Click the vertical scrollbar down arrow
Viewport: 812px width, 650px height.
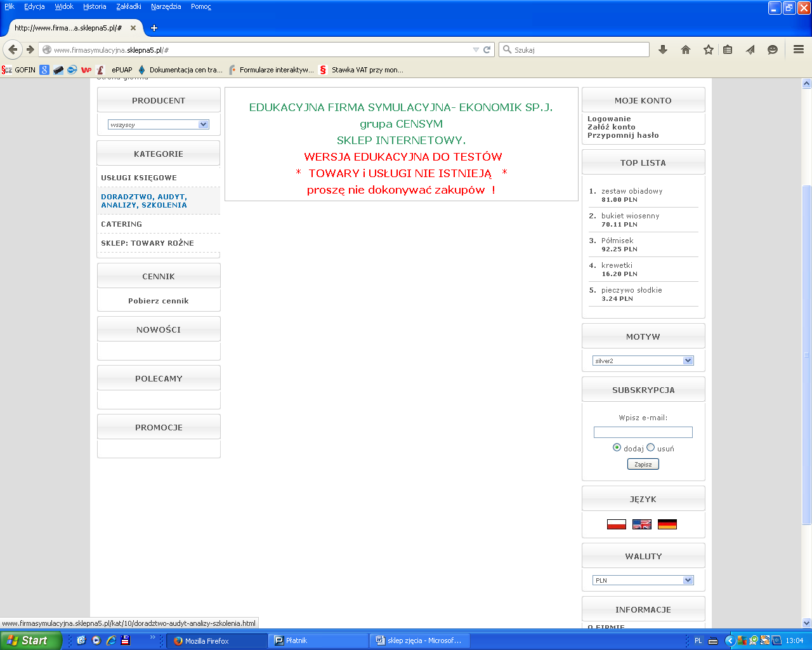806,623
